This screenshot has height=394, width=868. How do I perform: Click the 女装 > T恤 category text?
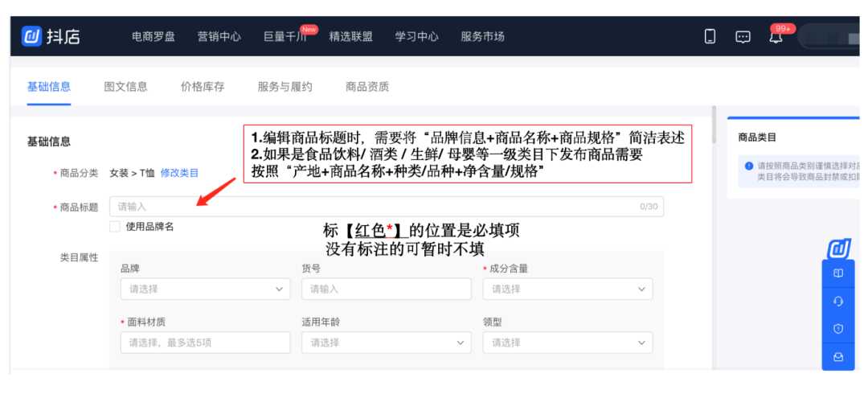tap(133, 173)
